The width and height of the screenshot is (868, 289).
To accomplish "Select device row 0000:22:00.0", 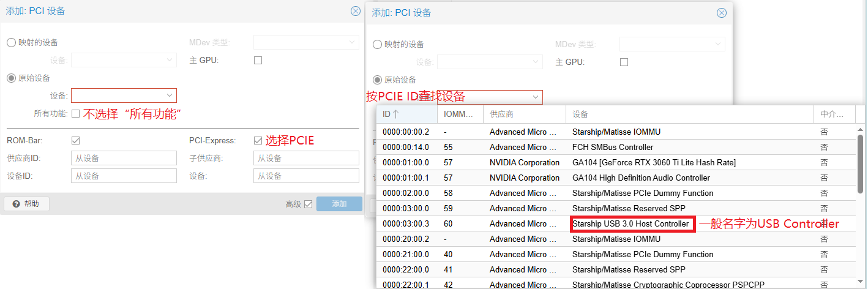I will click(616, 269).
